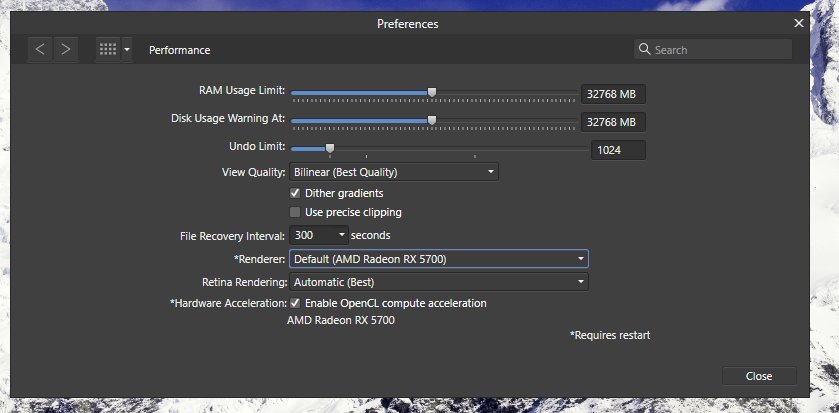Expand the Retina Rendering dropdown
Screen dimensions: 839x413
(439, 282)
